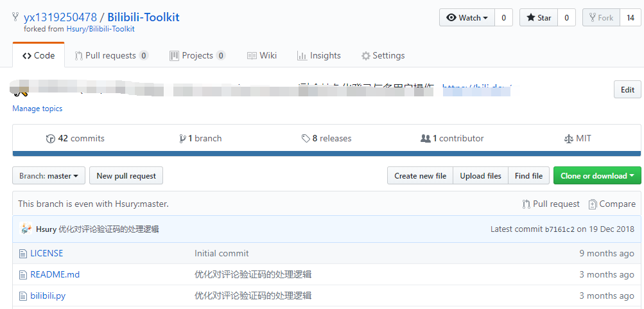The image size is (644, 309).
Task: Open the LICENSE file
Action: point(47,253)
